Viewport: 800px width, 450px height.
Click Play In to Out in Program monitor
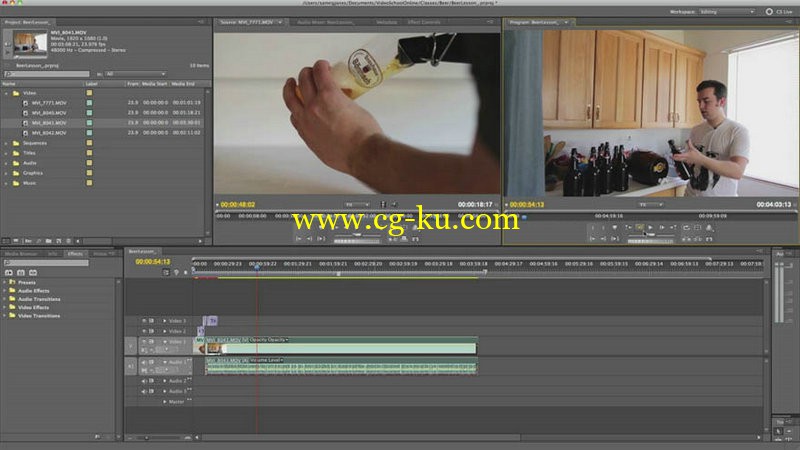pyautogui.click(x=615, y=239)
